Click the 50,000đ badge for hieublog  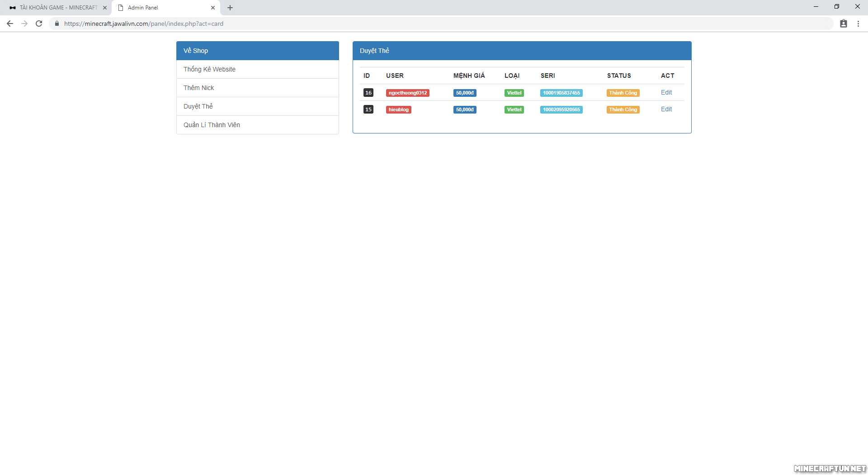pos(465,109)
